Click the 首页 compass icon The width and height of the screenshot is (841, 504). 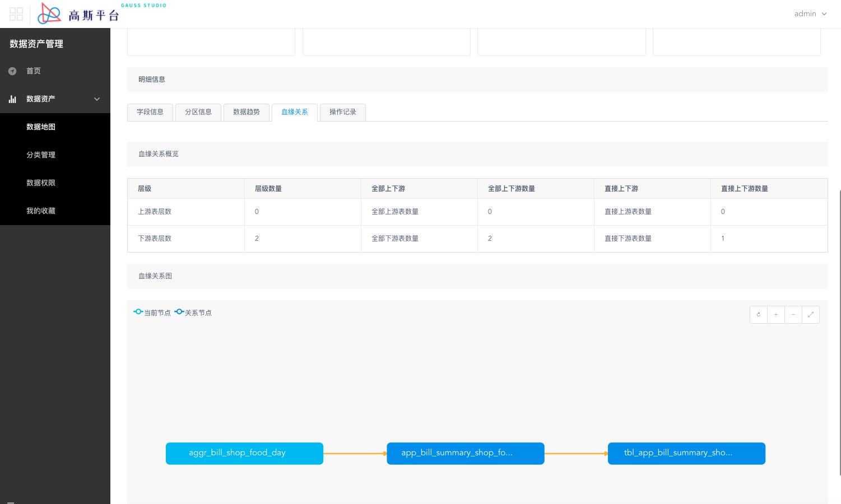coord(12,71)
